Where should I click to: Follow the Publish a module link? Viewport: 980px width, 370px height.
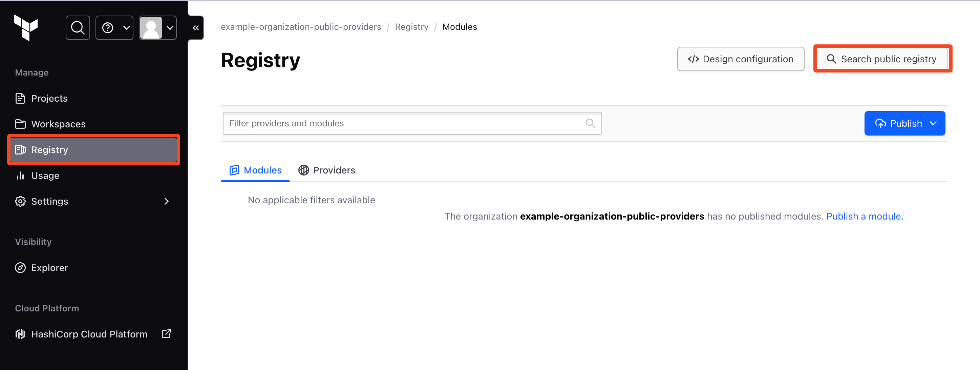864,216
